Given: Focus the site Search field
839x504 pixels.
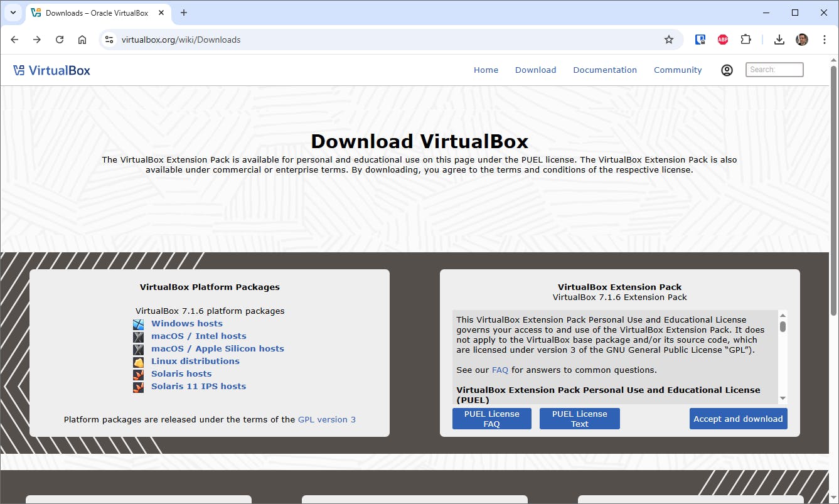Looking at the screenshot, I should coord(774,70).
